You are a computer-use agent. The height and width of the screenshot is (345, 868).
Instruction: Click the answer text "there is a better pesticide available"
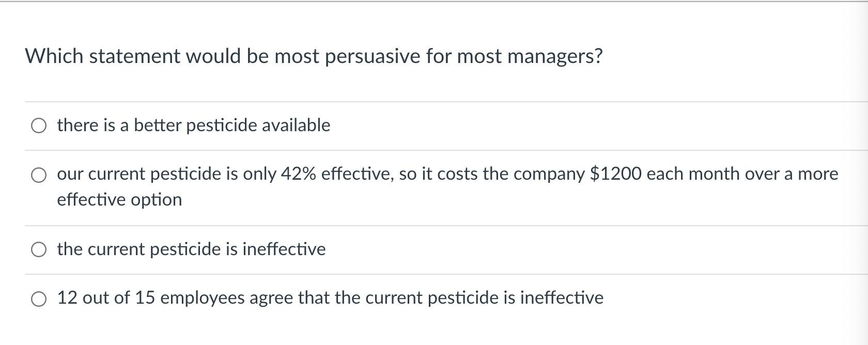tap(193, 126)
